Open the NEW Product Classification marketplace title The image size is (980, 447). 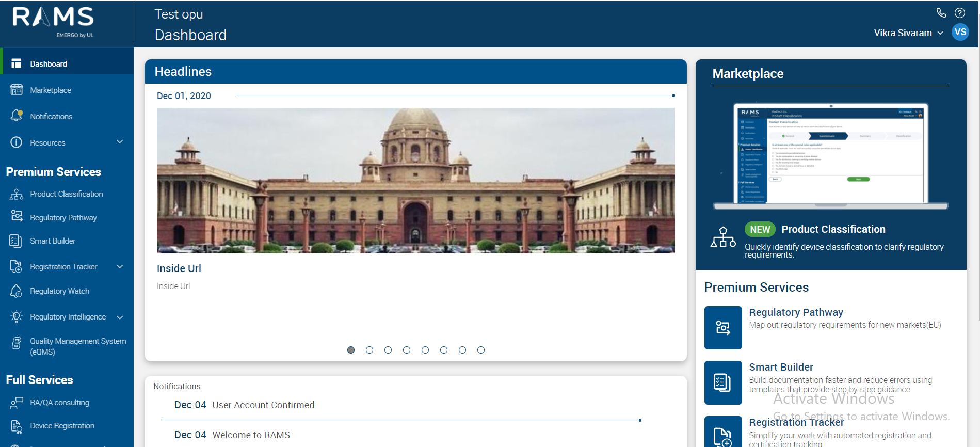833,229
